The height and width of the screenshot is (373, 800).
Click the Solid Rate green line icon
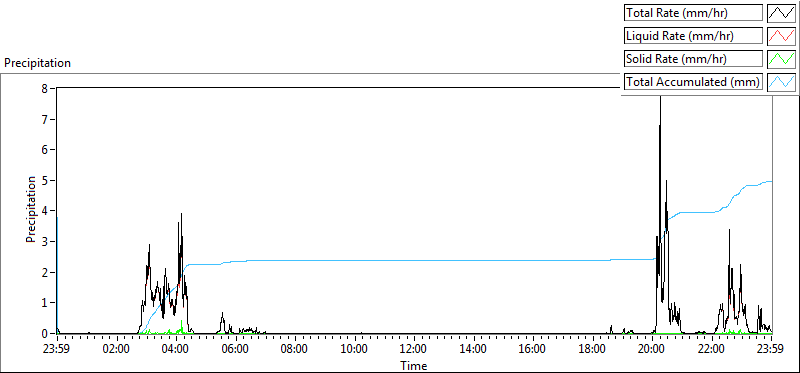pyautogui.click(x=781, y=59)
